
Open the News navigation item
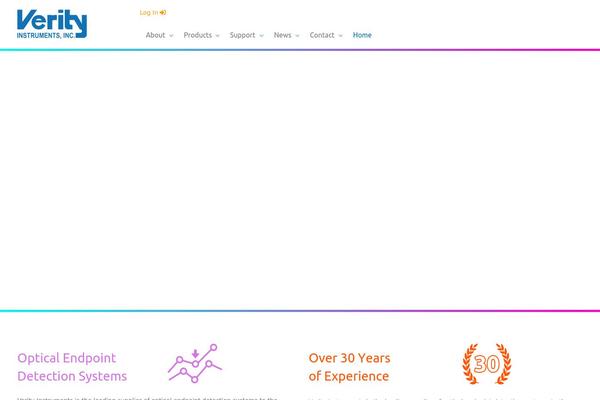(x=282, y=35)
